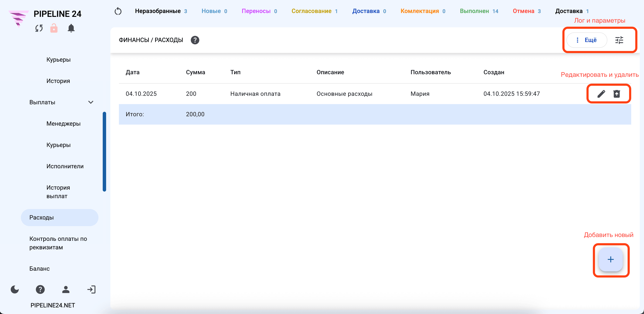
Task: Add a new expense with plus button
Action: pyautogui.click(x=611, y=259)
